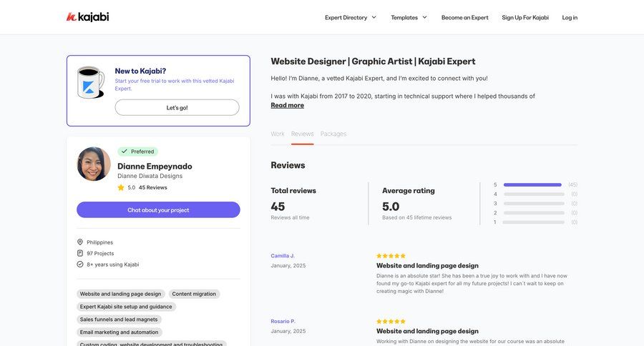
Task: Click the Content migration tag
Action: [x=194, y=294]
